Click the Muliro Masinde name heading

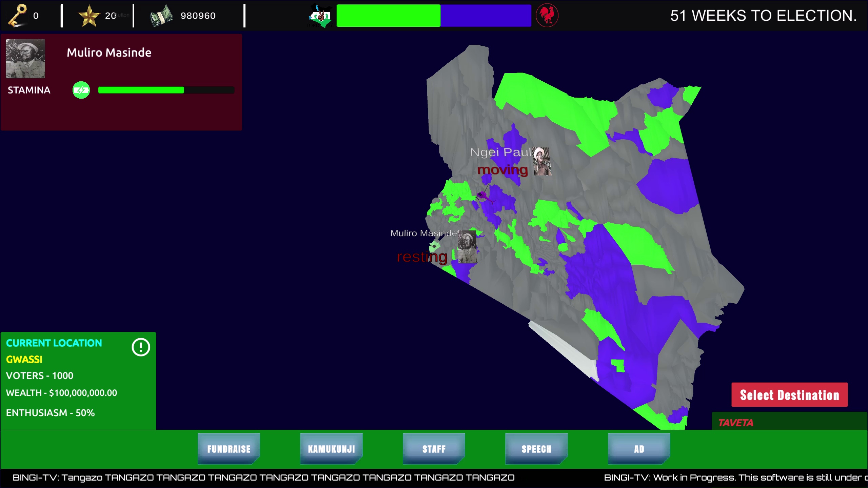pyautogui.click(x=109, y=53)
